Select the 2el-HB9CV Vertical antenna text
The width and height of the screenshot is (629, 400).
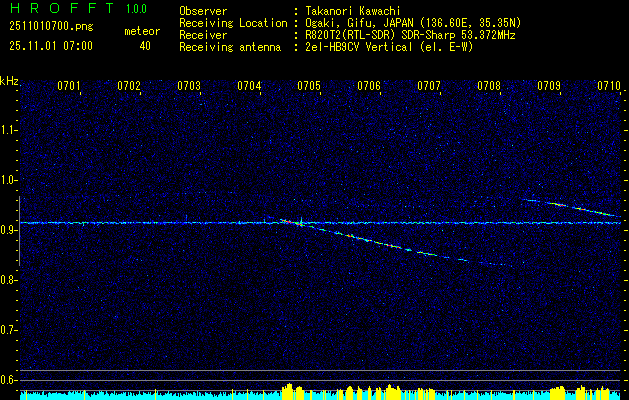coord(364,46)
